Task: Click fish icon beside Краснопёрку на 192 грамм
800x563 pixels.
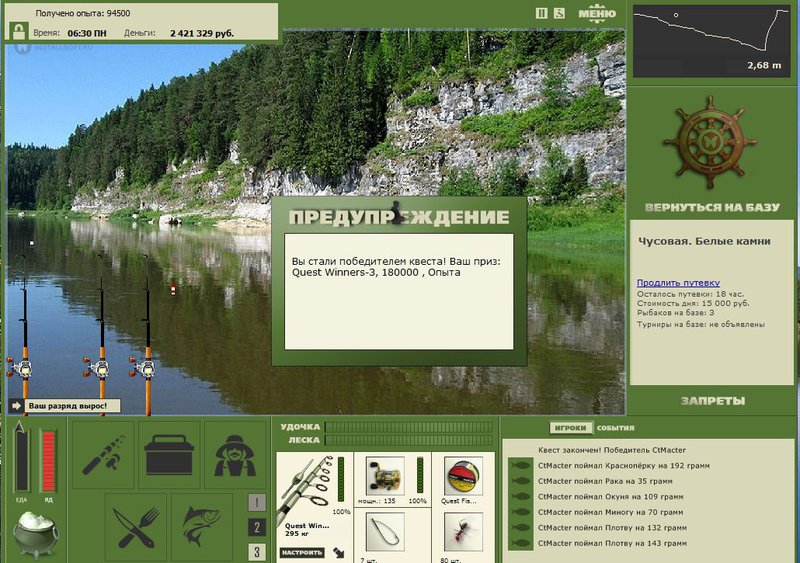Action: [x=521, y=466]
